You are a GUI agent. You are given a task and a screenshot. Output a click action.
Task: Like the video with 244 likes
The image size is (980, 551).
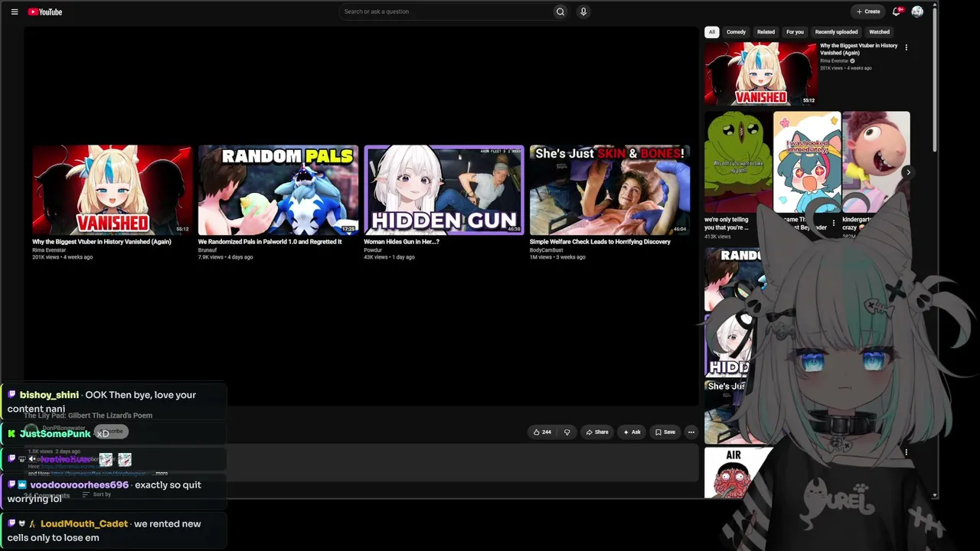tap(542, 432)
